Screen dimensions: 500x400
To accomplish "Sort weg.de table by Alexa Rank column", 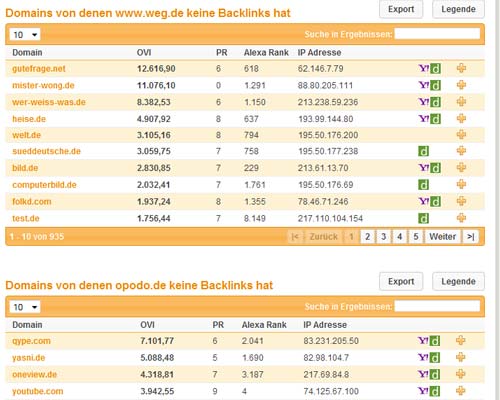I will pyautogui.click(x=266, y=53).
